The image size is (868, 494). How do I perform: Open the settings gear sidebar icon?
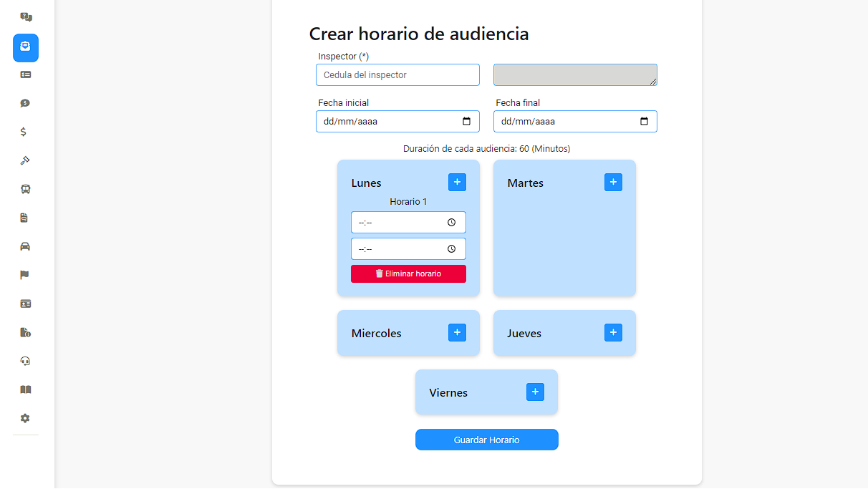pos(26,418)
